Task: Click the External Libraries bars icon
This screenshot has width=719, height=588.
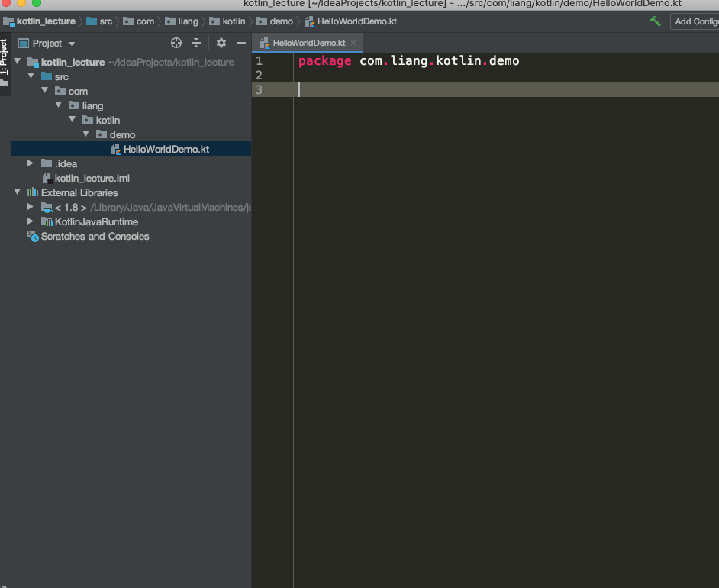Action: (x=33, y=192)
